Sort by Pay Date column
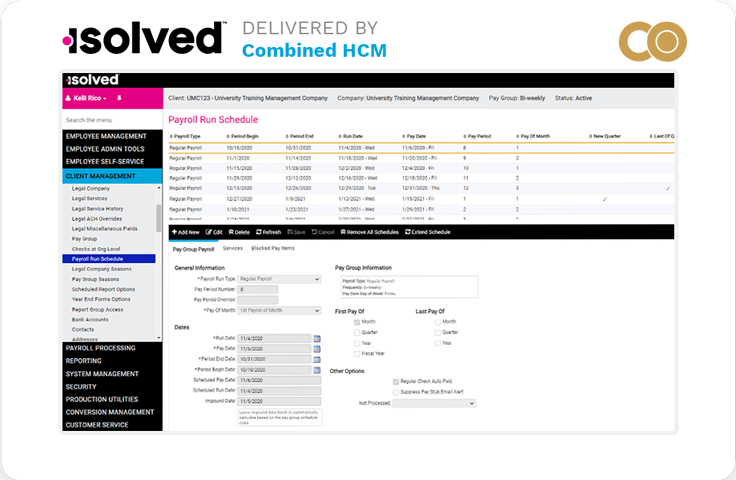The height and width of the screenshot is (480, 736). pyautogui.click(x=414, y=136)
